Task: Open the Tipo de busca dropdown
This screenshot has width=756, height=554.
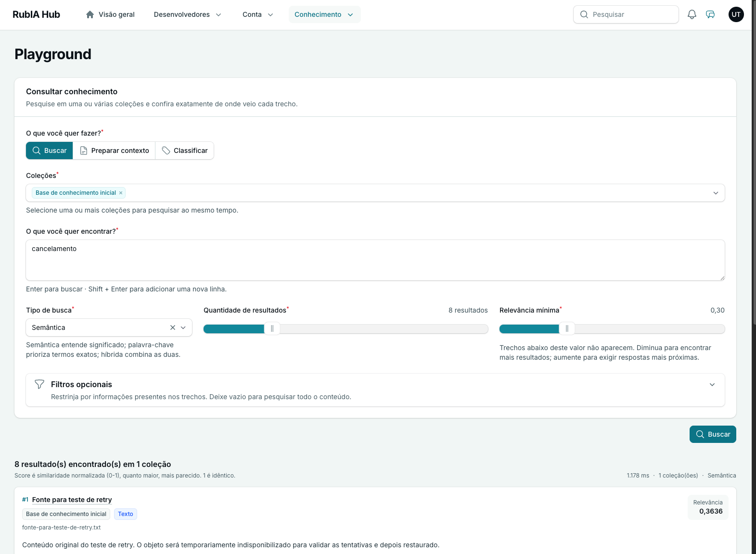Action: (x=109, y=327)
